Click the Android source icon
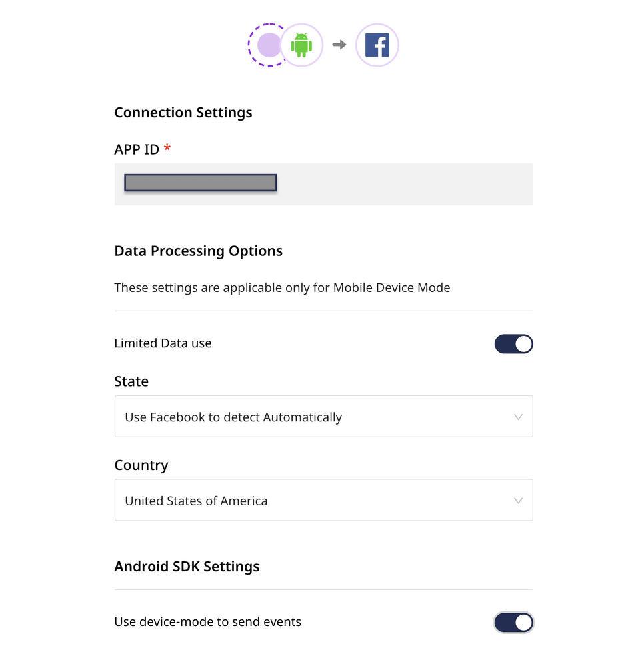 301,45
